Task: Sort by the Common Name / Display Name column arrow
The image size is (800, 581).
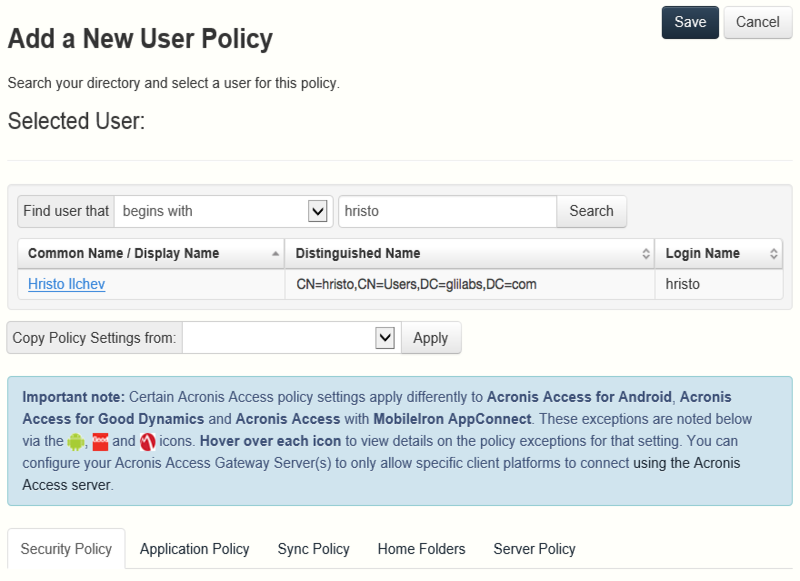Action: click(276, 253)
